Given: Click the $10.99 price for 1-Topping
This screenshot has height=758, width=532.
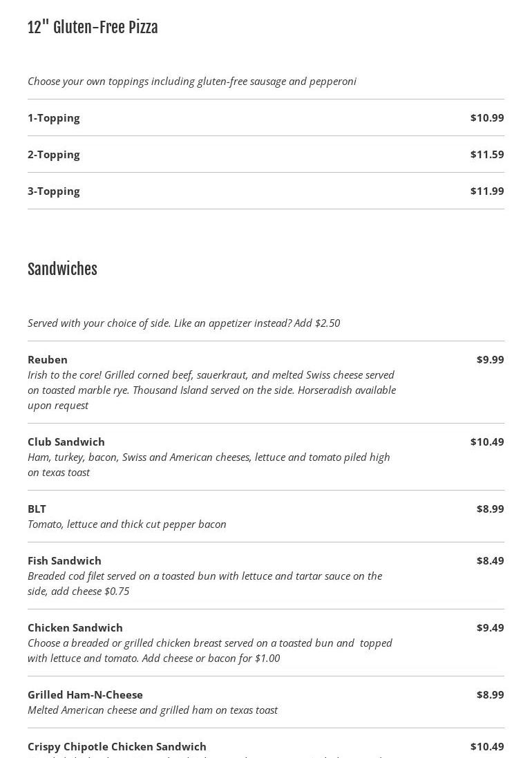Looking at the screenshot, I should 487,118.
